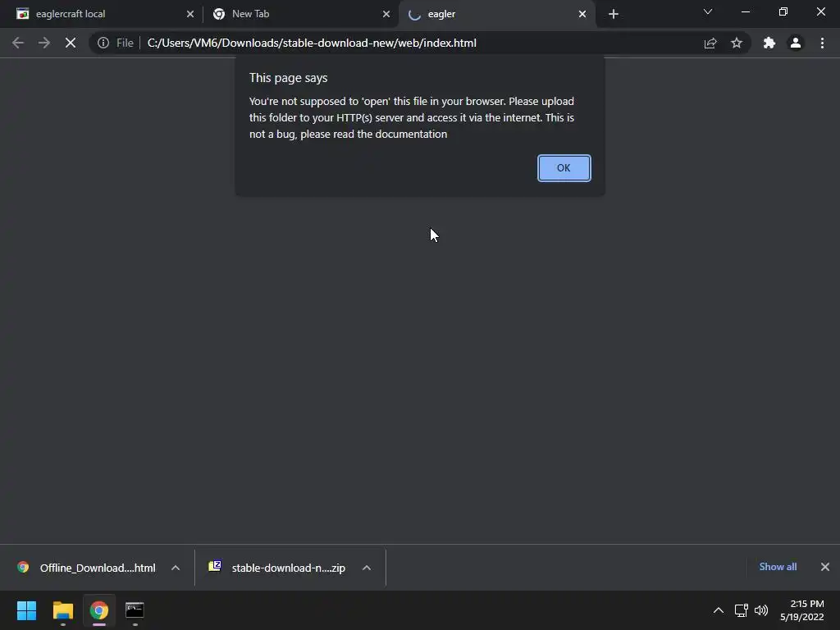840x630 pixels.
Task: Open the terminal from taskbar
Action: pyautogui.click(x=135, y=610)
